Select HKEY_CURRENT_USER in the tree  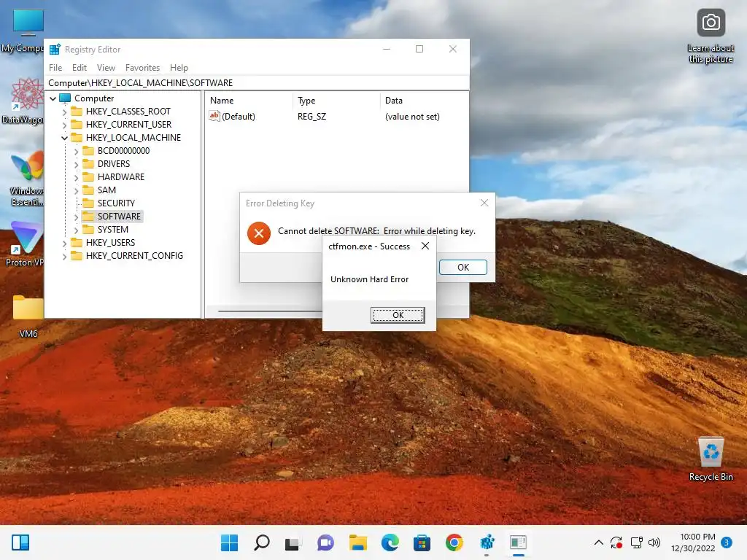pyautogui.click(x=128, y=124)
